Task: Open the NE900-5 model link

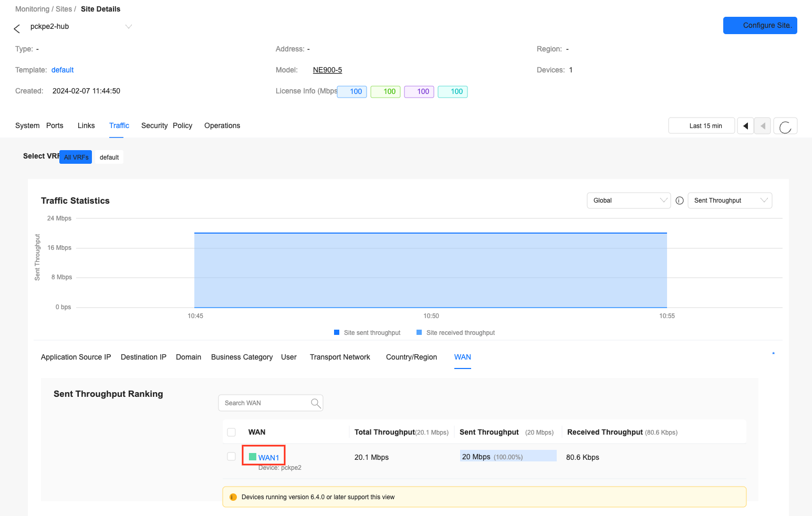Action: point(327,70)
